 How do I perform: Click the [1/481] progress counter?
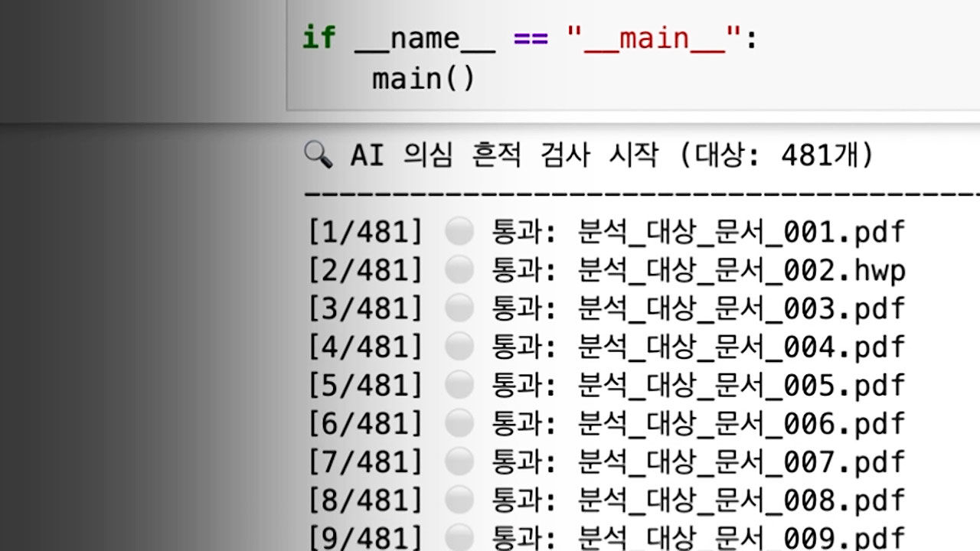(365, 232)
